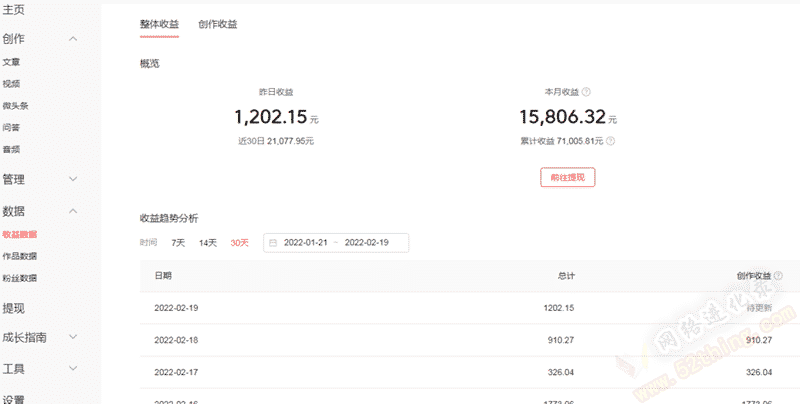Select the 30天 time range

(x=239, y=243)
